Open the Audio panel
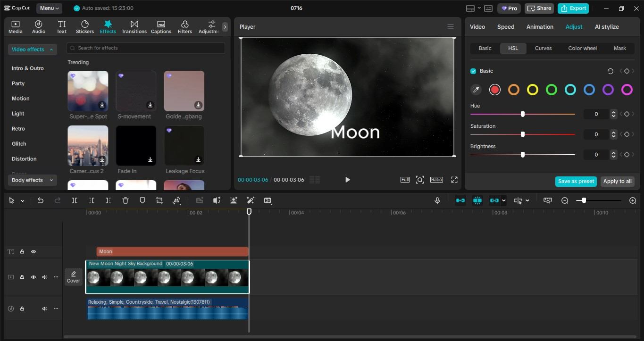This screenshot has height=341, width=644. click(x=39, y=27)
